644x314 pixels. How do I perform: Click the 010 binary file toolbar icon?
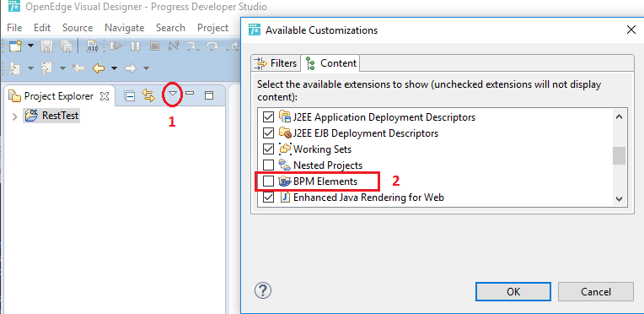(x=92, y=46)
